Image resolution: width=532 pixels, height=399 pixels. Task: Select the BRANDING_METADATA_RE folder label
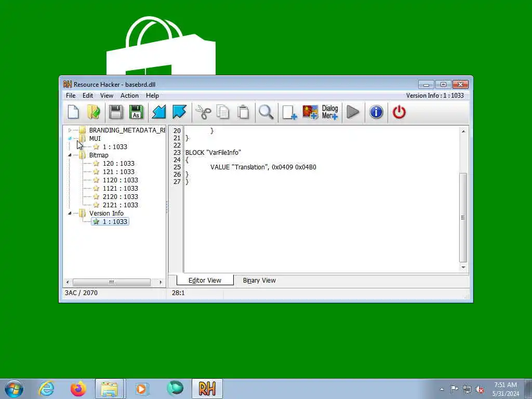[127, 130]
